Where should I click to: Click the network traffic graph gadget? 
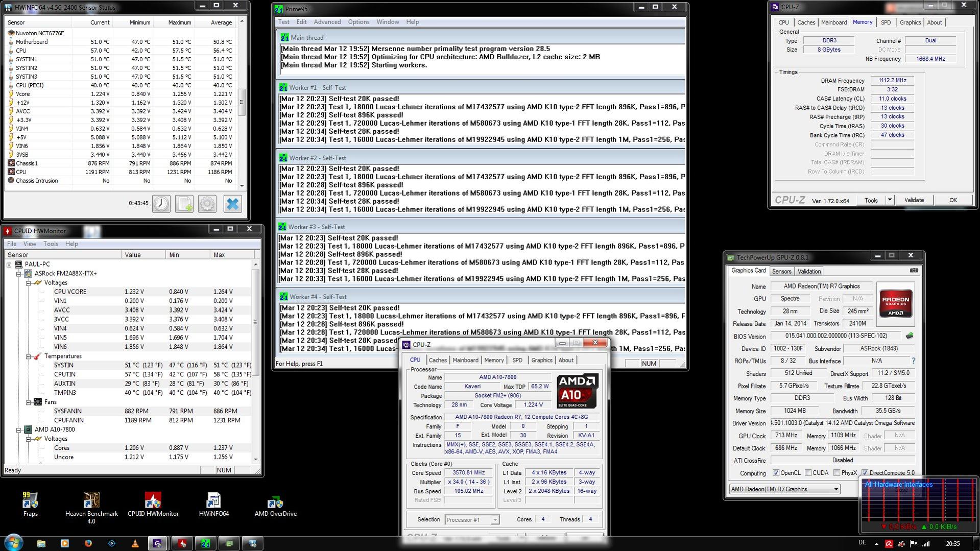point(919,505)
